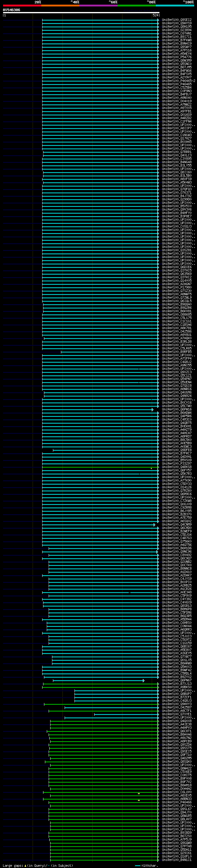
Task: Click the white query length ruler bar
Action: (x=81, y=13)
